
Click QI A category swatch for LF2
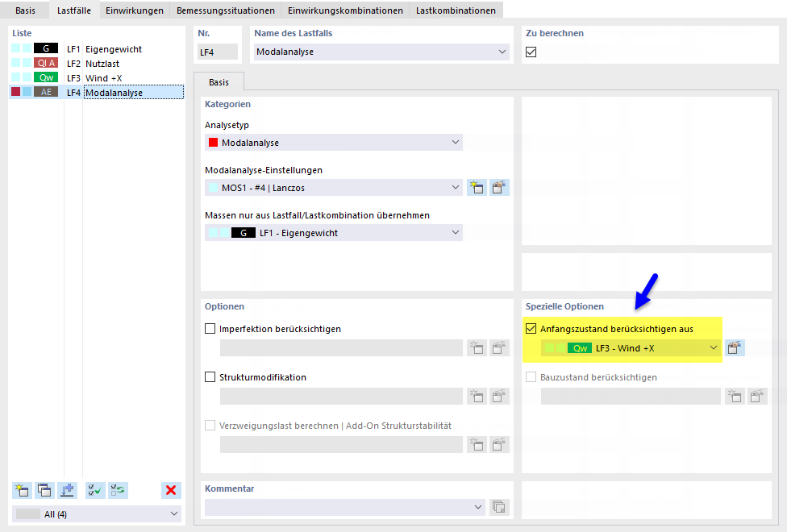46,63
